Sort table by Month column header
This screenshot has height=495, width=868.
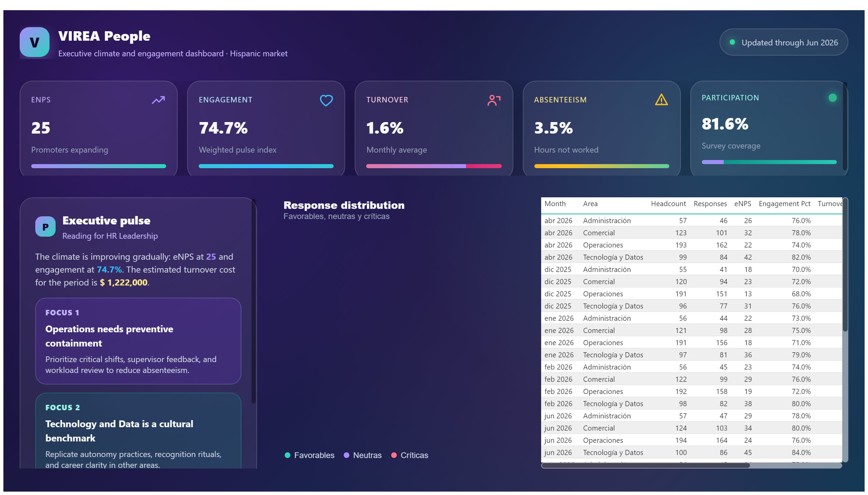tap(555, 204)
